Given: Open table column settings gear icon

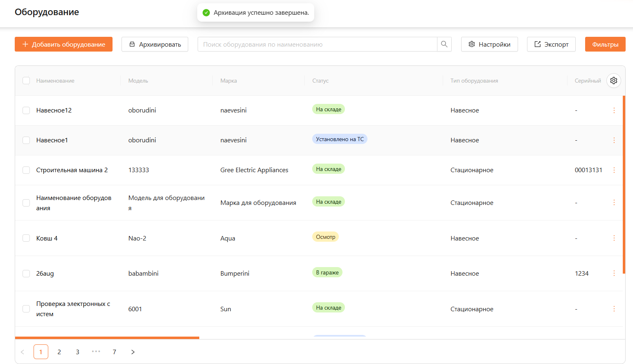Looking at the screenshot, I should (x=613, y=81).
